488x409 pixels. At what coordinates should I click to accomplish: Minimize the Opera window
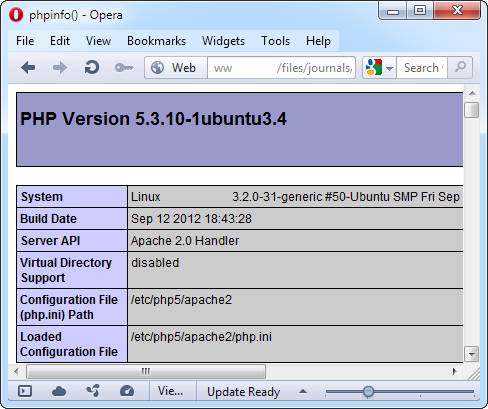(x=393, y=11)
